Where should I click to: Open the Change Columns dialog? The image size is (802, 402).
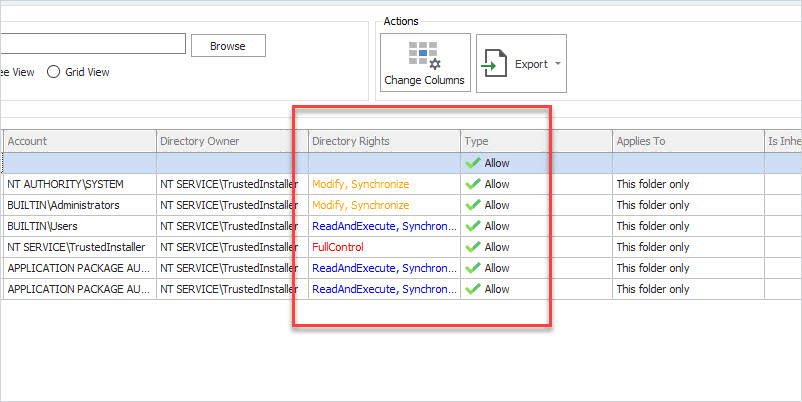(x=425, y=63)
